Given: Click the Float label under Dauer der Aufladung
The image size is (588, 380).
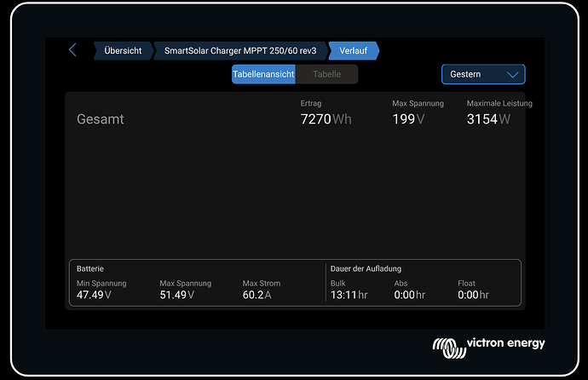Looking at the screenshot, I should [466, 284].
